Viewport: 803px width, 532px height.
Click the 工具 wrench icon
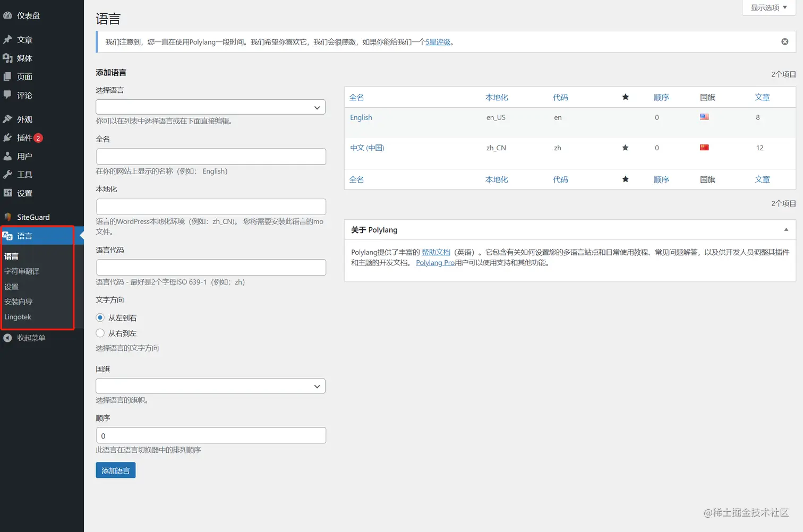(x=7, y=174)
